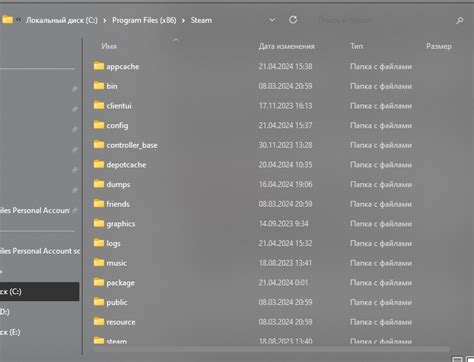Click the public folder name
The image size is (474, 362).
coord(117,302)
